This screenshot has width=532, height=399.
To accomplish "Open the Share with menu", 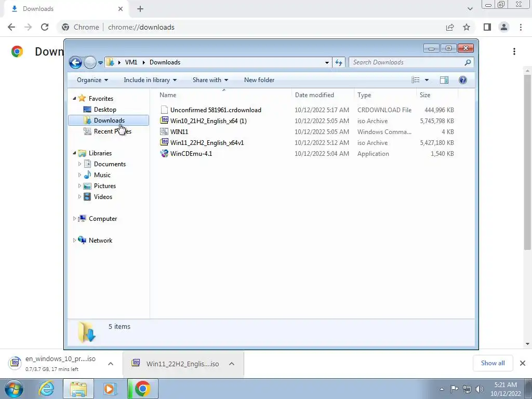I will click(210, 80).
